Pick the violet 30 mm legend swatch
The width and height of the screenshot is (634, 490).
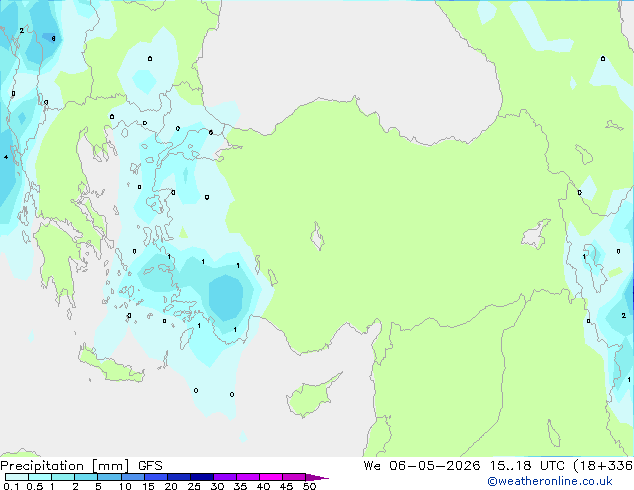pyautogui.click(x=225, y=477)
